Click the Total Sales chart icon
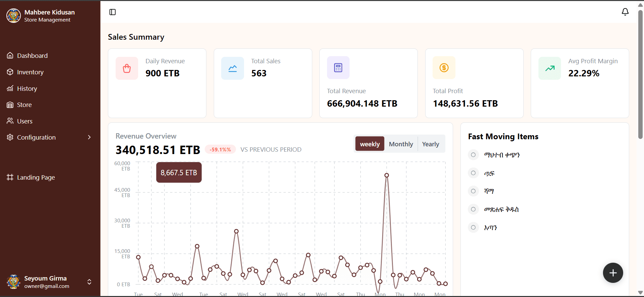The image size is (644, 297). click(x=233, y=68)
